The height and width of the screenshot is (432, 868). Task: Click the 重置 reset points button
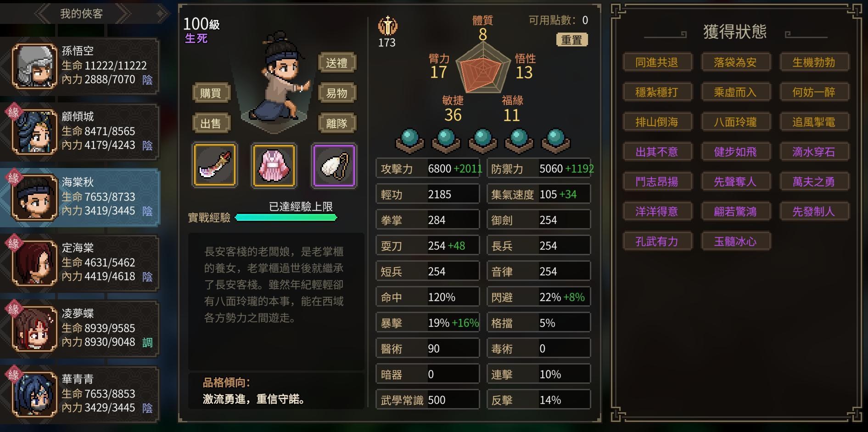coord(572,40)
